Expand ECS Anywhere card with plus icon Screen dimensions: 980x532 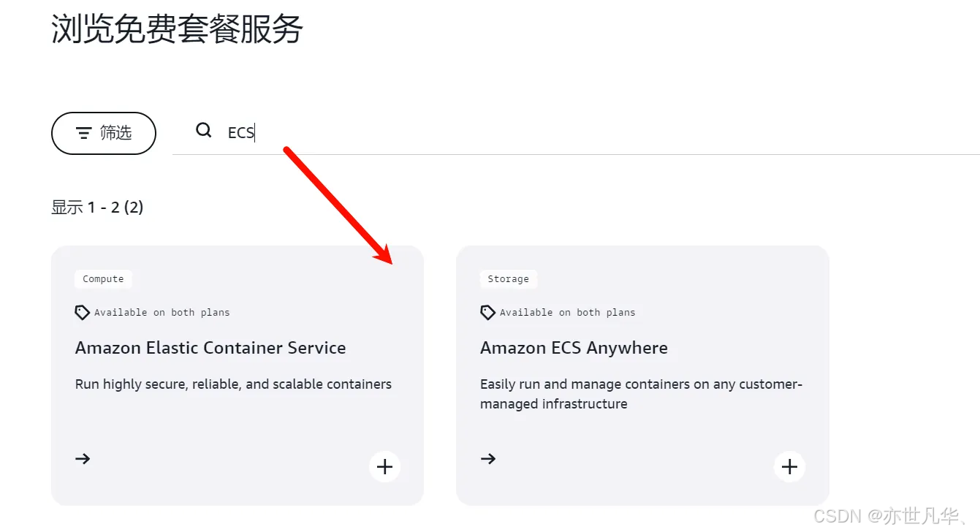[x=789, y=466]
